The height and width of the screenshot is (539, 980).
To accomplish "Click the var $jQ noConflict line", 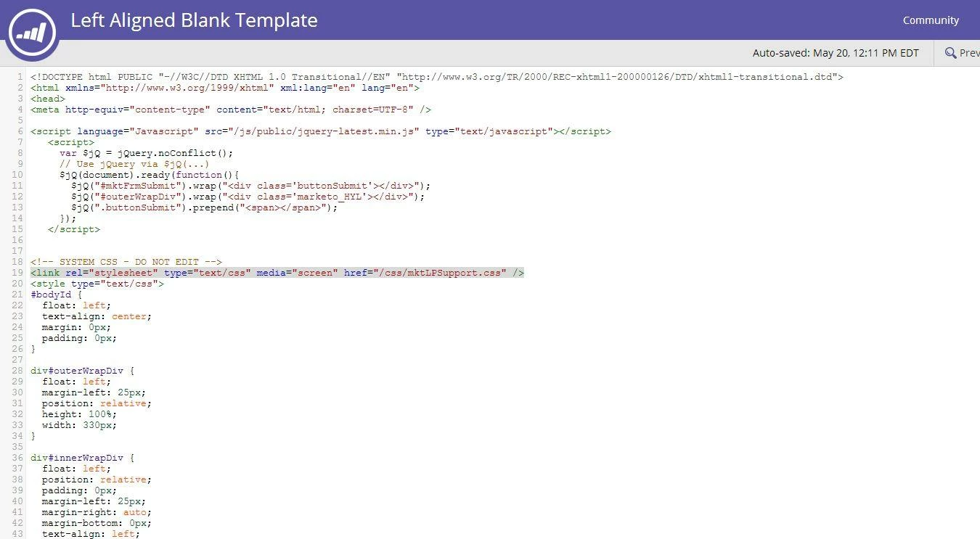I will (147, 153).
